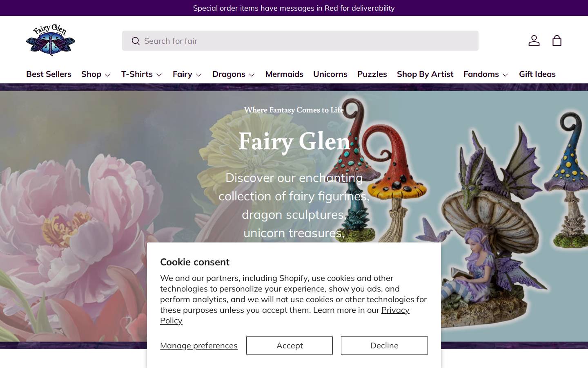Open the shopping bag cart icon

tap(557, 40)
